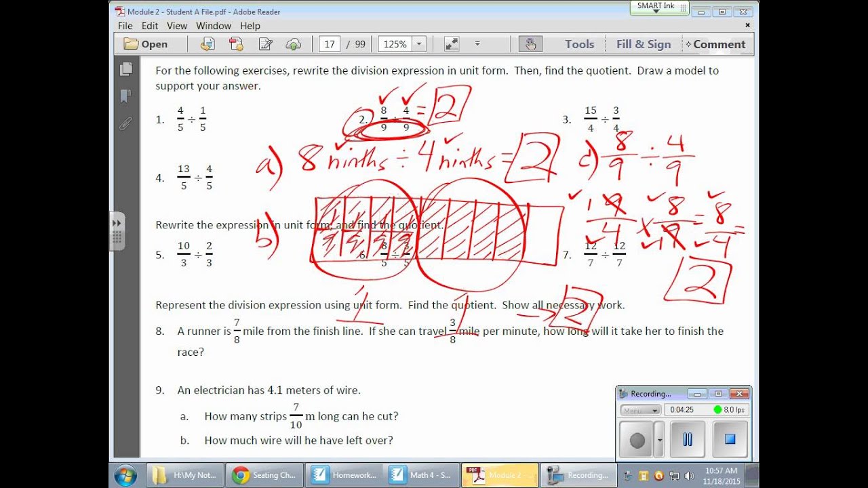Close the Recording window

click(x=740, y=394)
